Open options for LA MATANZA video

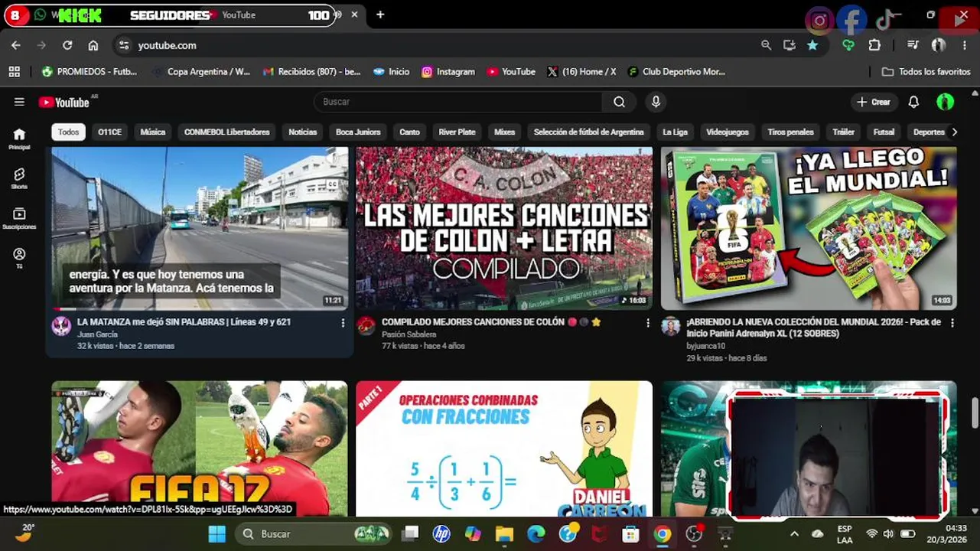pyautogui.click(x=343, y=323)
